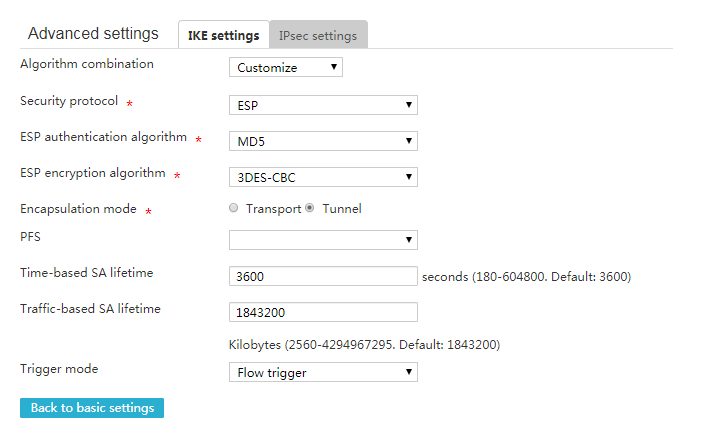Open the Trigger mode Flow trigger dropdown

point(323,372)
